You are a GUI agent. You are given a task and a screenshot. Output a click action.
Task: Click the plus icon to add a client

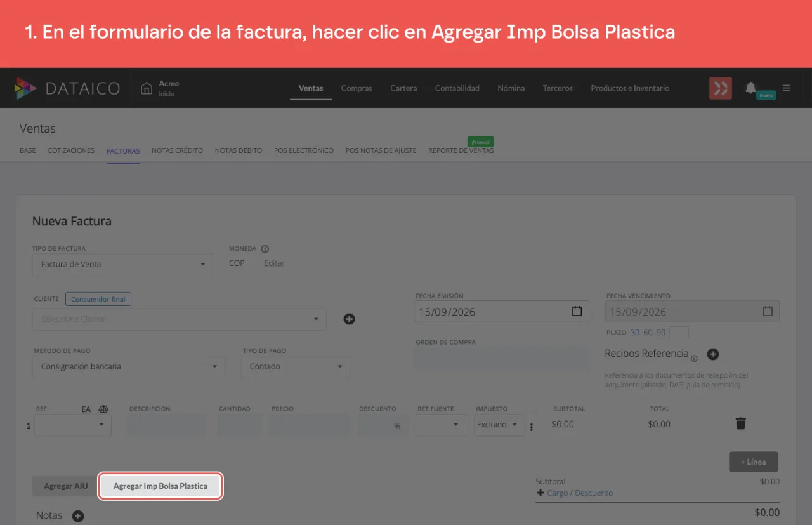click(349, 319)
